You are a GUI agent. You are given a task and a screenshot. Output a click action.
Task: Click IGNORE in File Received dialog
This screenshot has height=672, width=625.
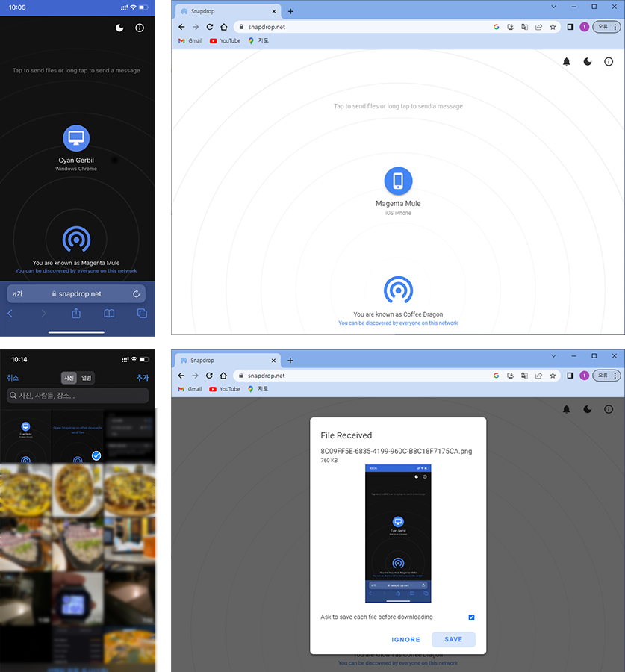pos(405,640)
